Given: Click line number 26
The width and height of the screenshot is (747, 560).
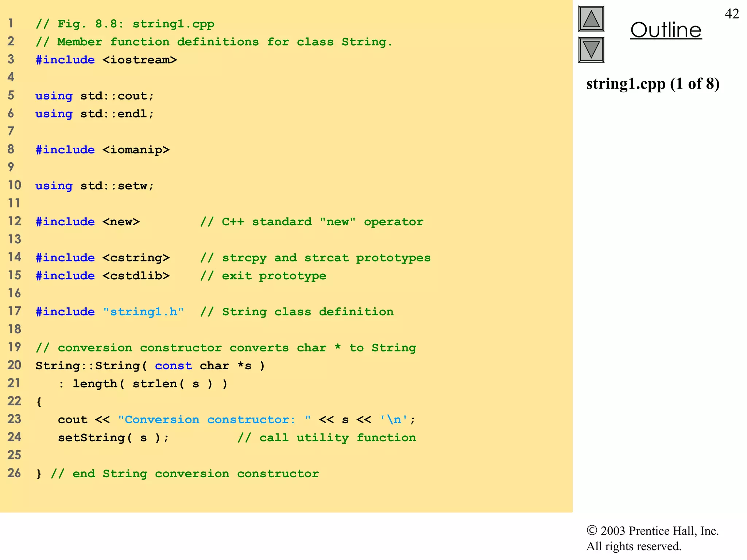Looking at the screenshot, I should (14, 473).
